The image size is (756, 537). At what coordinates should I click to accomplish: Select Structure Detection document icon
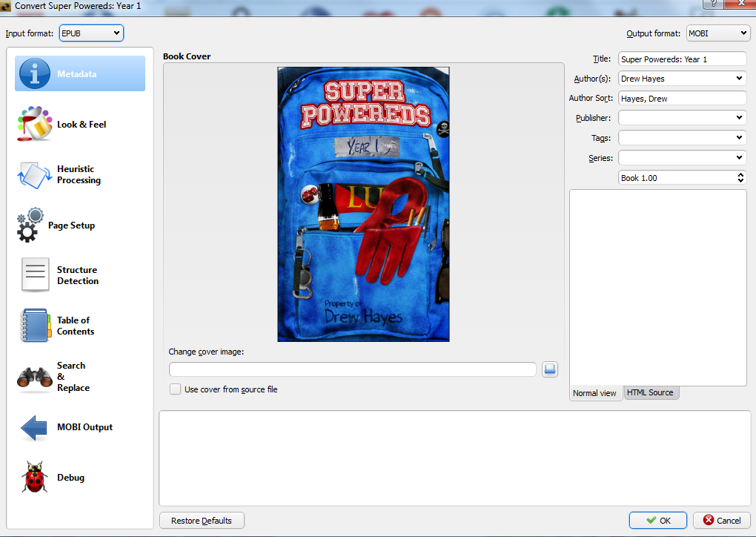tap(35, 275)
